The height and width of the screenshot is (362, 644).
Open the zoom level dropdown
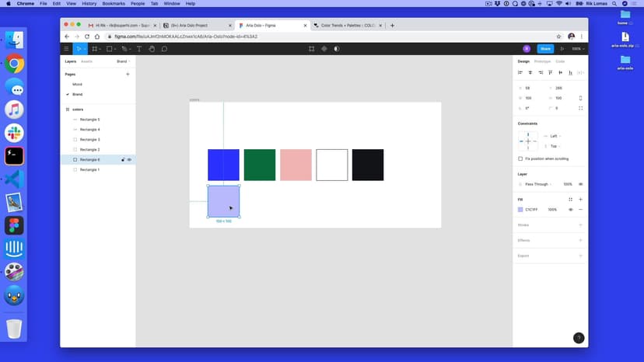pos(576,49)
